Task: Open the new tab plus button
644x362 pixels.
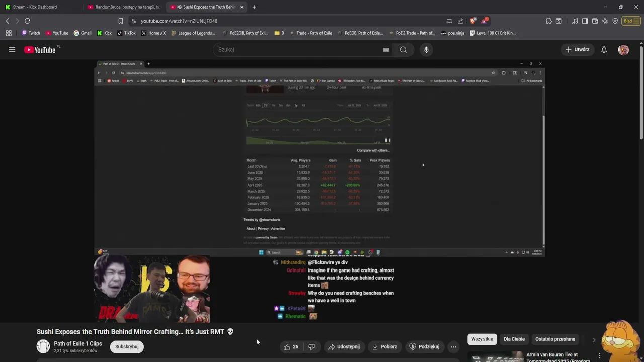Action: point(254,7)
